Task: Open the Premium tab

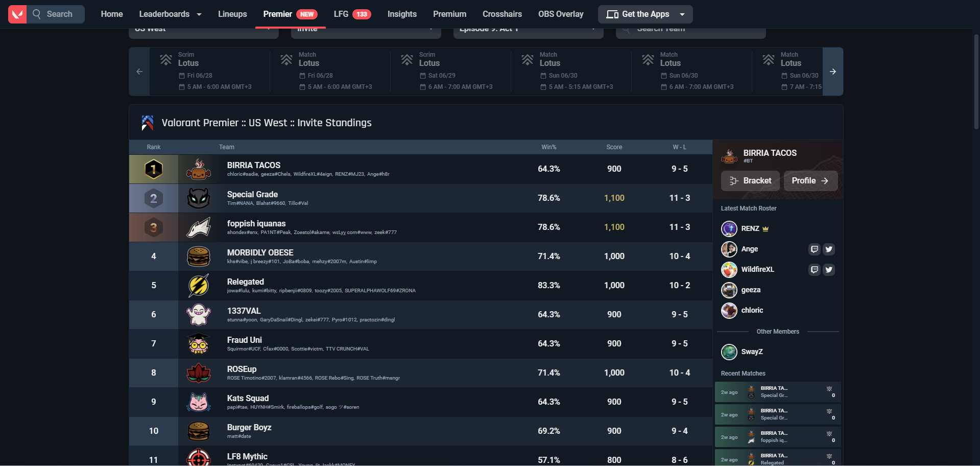Action: click(x=449, y=14)
